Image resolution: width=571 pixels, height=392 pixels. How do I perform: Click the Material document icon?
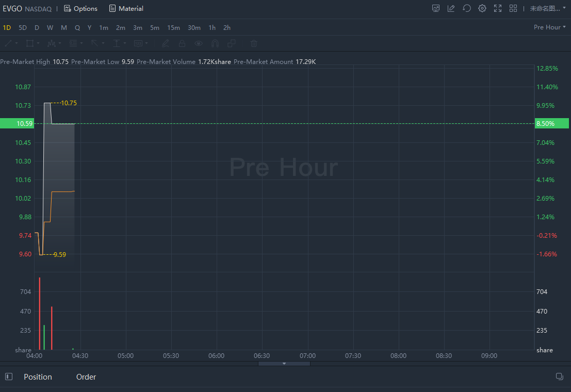(x=112, y=8)
